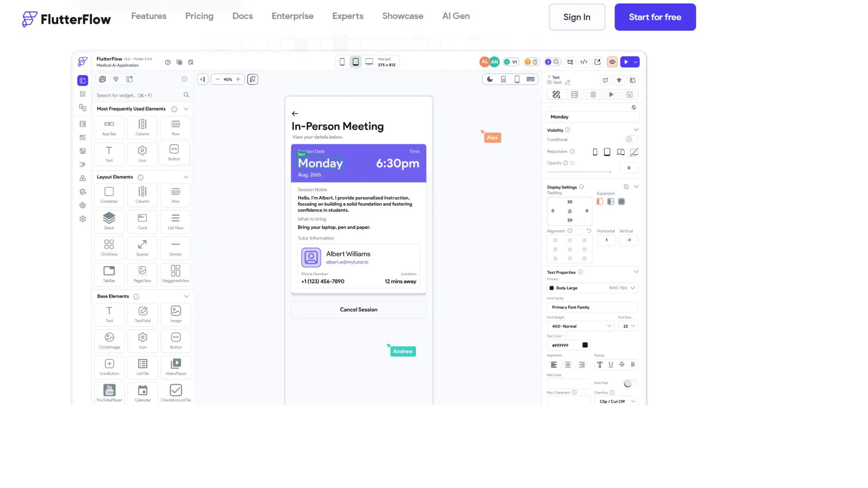
Task: Toggle the Conditional visibility switch
Action: (x=631, y=139)
